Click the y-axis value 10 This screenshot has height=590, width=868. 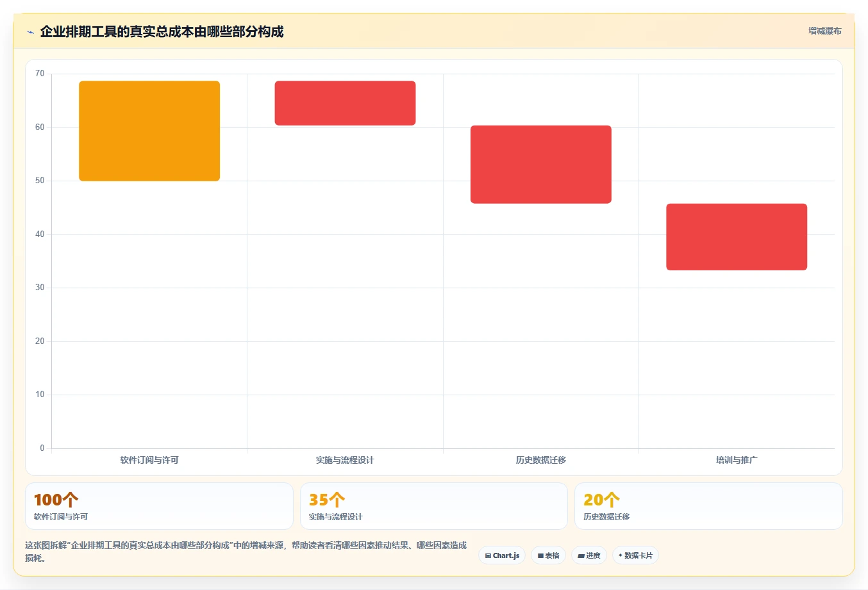40,395
